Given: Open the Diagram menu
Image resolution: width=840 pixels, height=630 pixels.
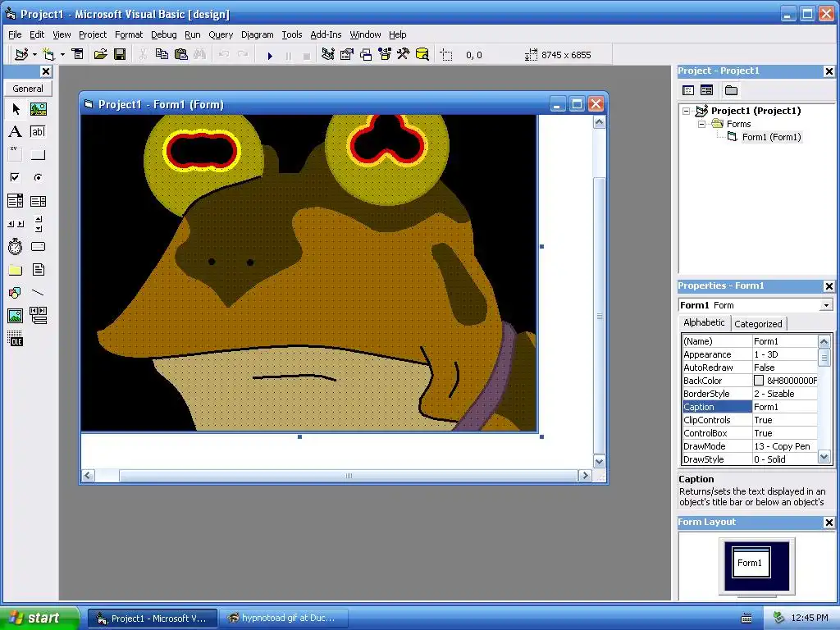Looking at the screenshot, I should click(x=257, y=34).
